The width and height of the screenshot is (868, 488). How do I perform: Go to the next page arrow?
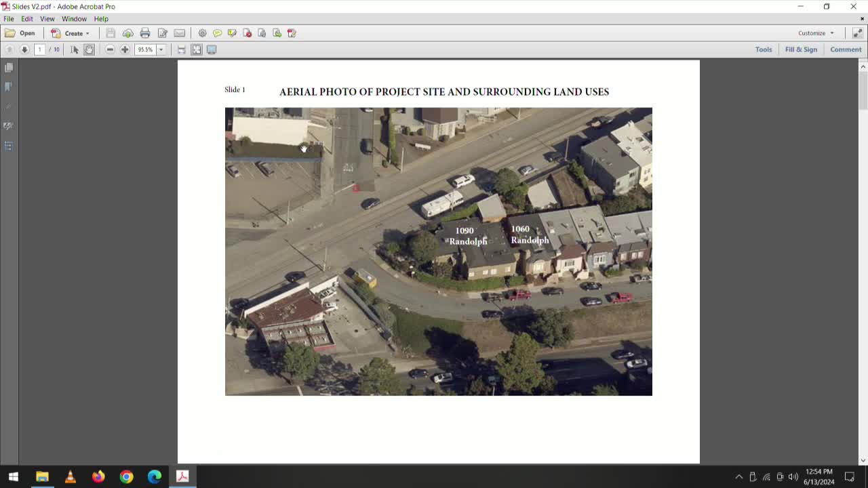pyautogui.click(x=24, y=49)
